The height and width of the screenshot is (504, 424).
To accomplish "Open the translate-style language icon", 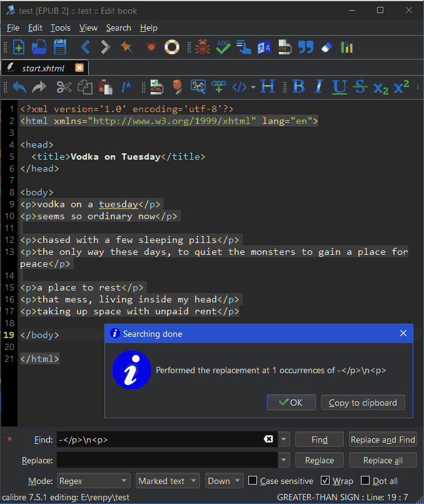I will coord(264,47).
